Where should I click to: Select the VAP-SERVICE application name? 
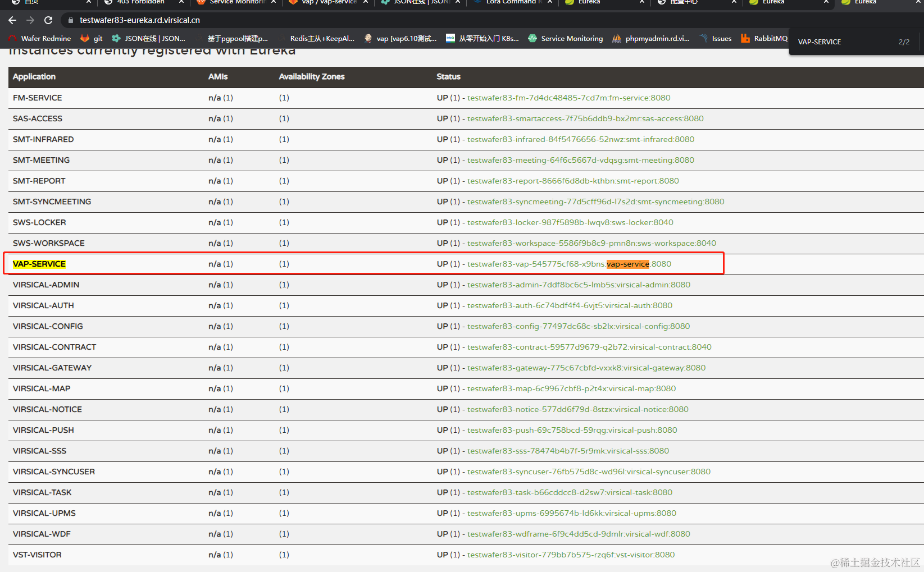(x=39, y=264)
